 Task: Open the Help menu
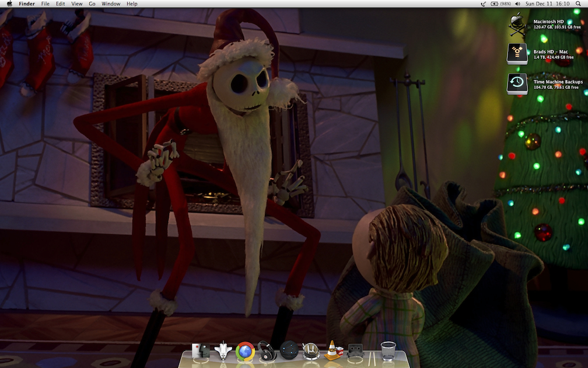[x=132, y=4]
